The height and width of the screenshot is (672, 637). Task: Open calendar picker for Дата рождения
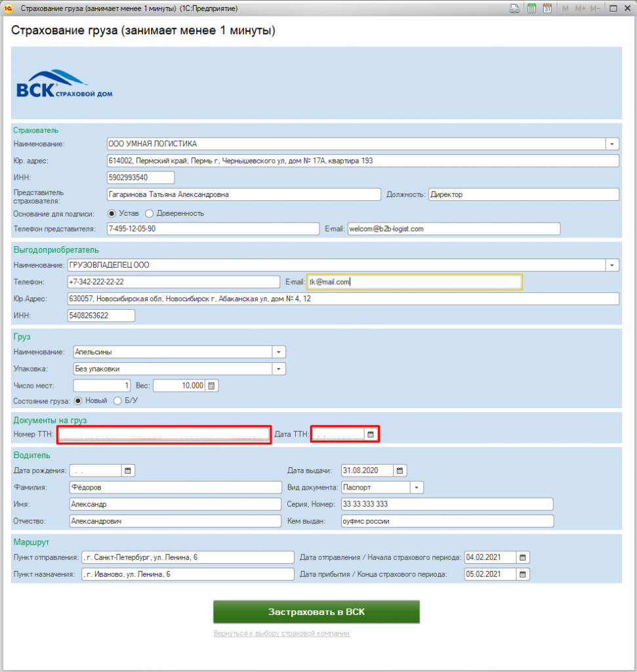coord(128,471)
